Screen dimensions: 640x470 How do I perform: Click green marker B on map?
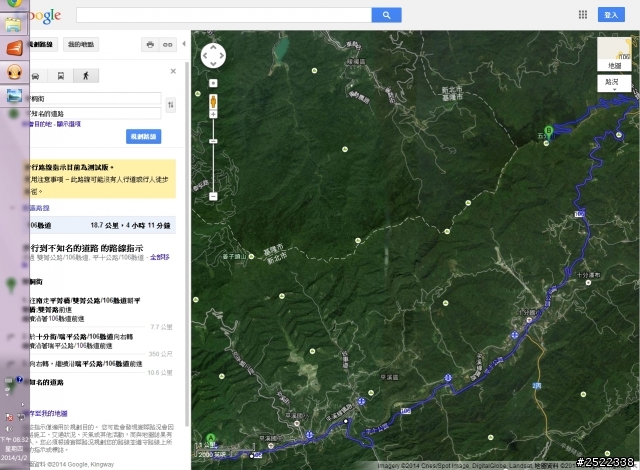(x=549, y=132)
